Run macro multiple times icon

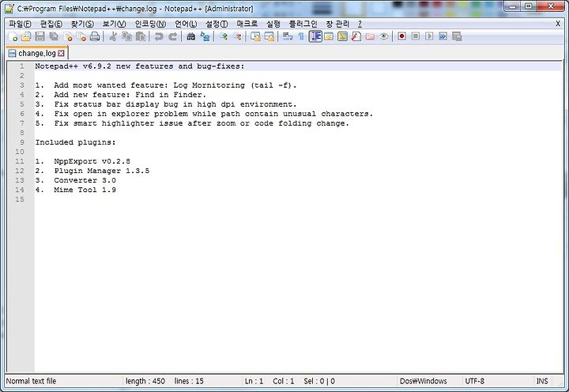pos(443,36)
